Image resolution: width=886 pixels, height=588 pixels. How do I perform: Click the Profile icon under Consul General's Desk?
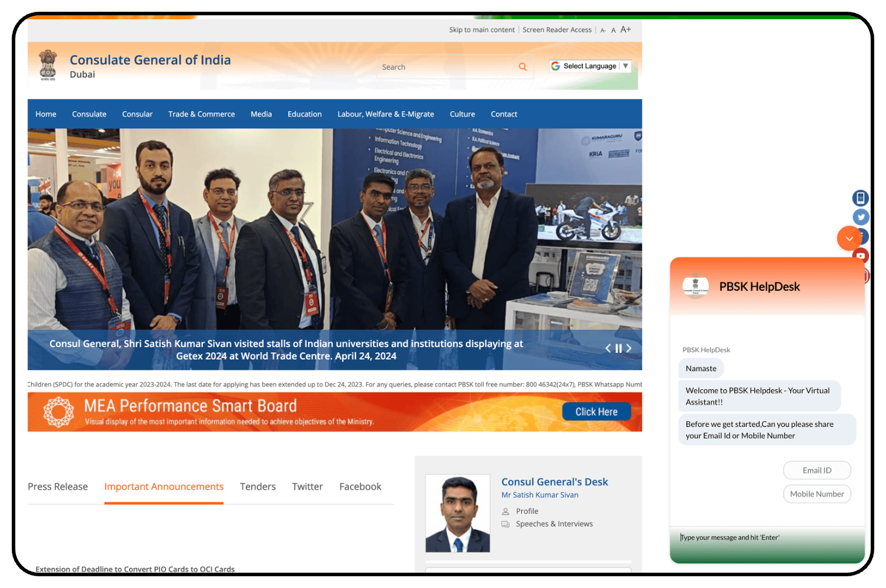[x=507, y=511]
